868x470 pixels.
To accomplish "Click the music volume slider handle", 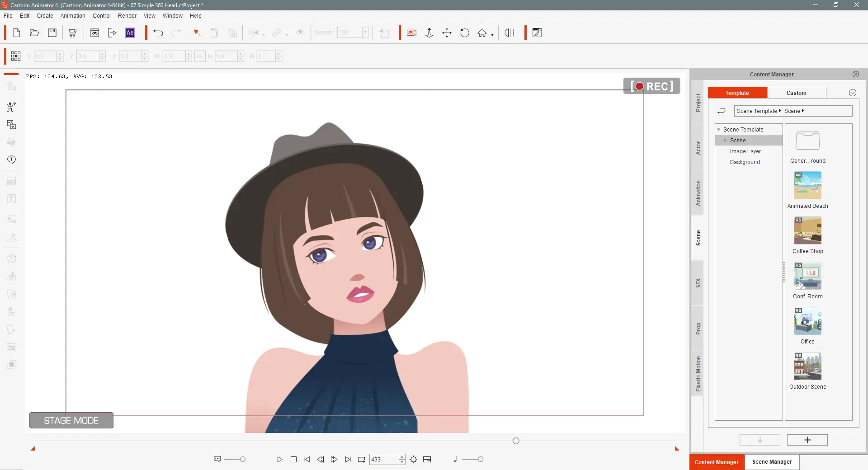I will tap(480, 460).
